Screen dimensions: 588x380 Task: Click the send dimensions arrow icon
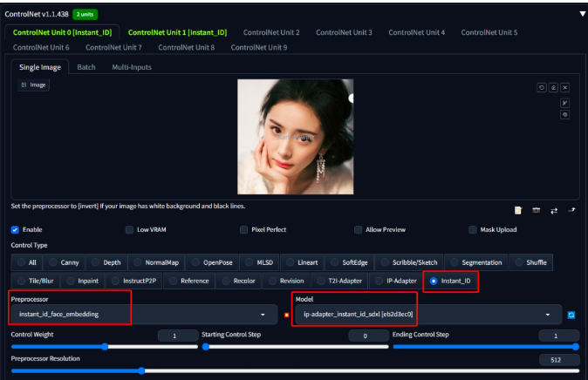572,210
